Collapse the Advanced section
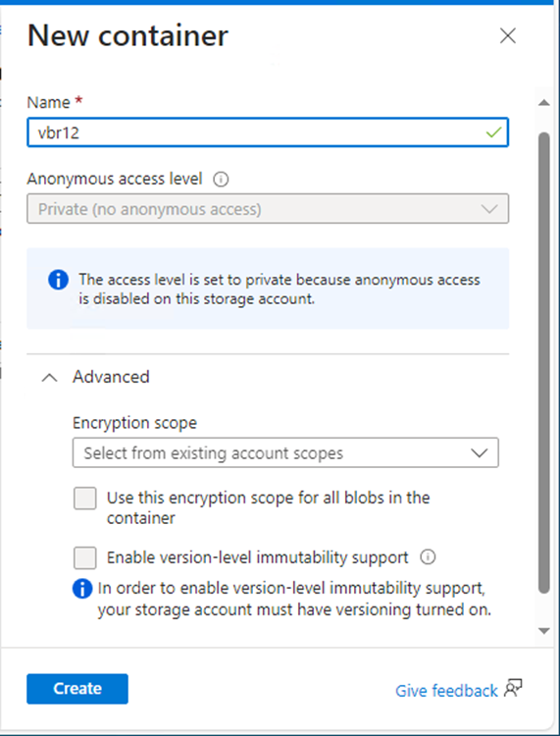 [50, 378]
